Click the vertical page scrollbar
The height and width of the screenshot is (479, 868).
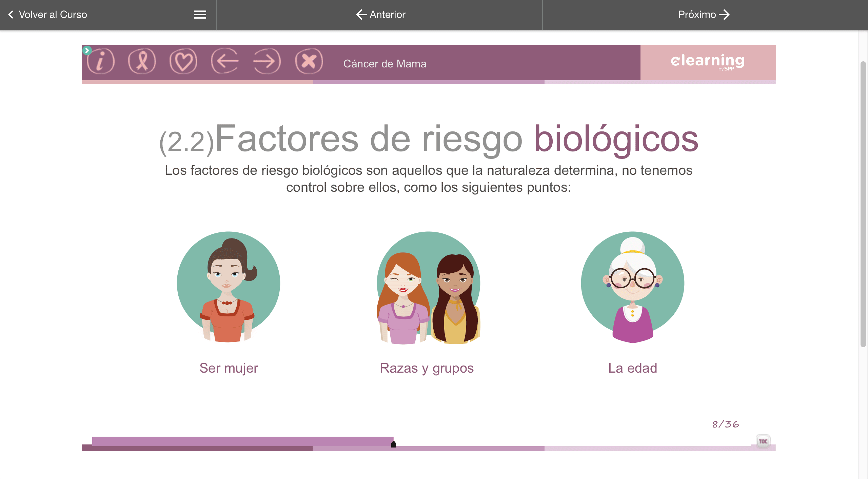click(x=863, y=204)
